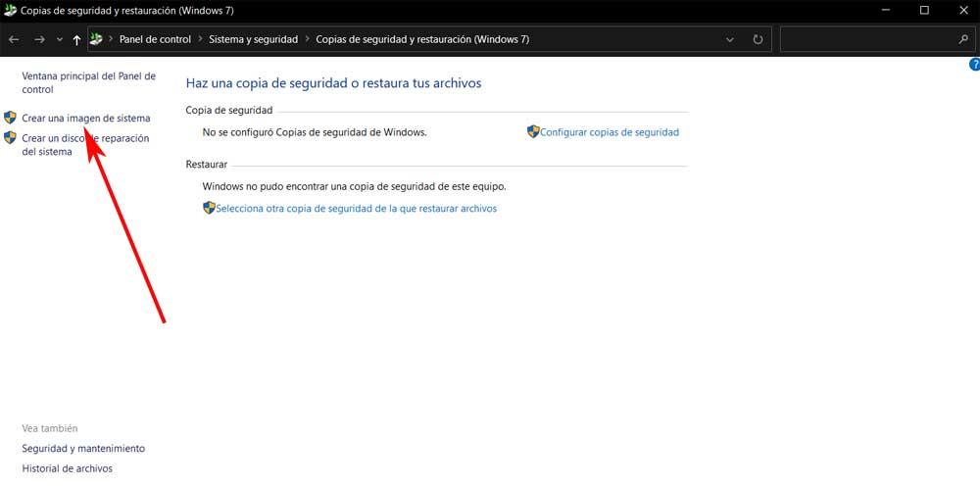The width and height of the screenshot is (980, 488).
Task: Maximize the Copias de seguridad window
Action: click(924, 10)
